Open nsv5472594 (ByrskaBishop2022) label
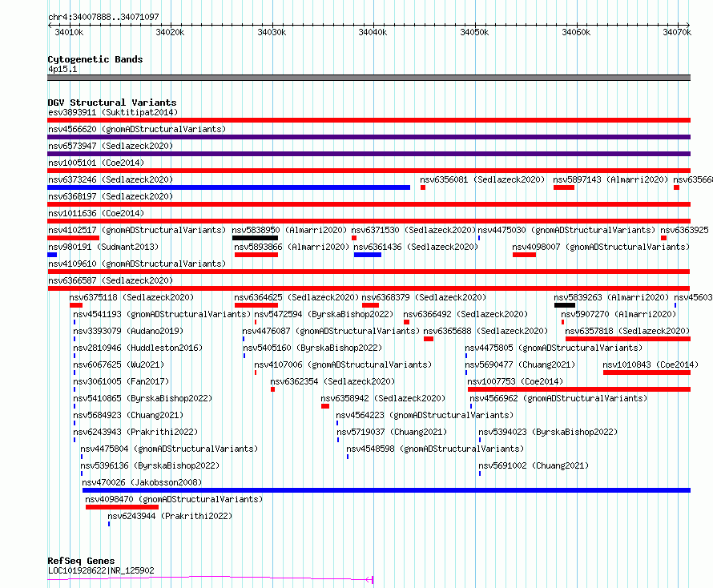The height and width of the screenshot is (588, 713). (324, 314)
